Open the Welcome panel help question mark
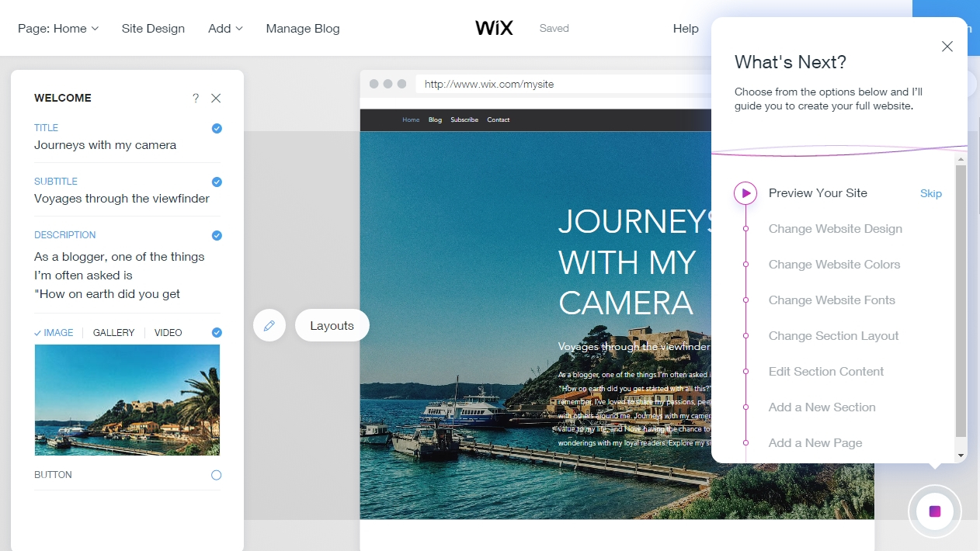The width and height of the screenshot is (980, 551). [x=196, y=98]
